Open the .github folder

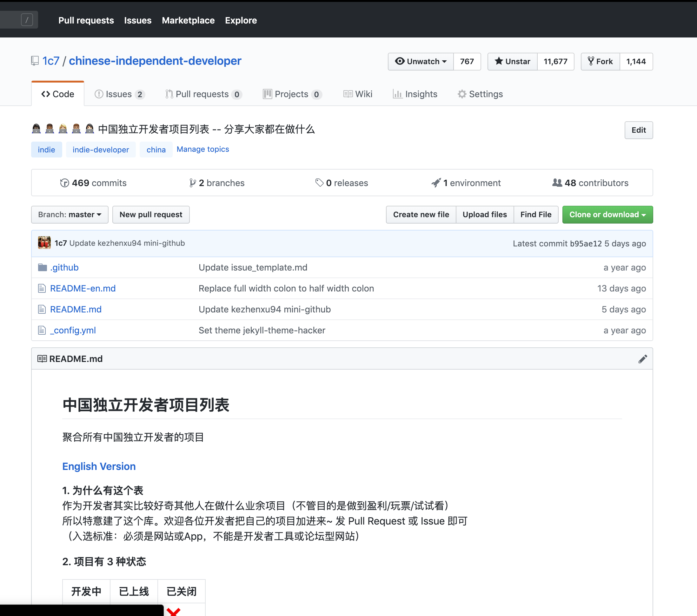coord(64,267)
